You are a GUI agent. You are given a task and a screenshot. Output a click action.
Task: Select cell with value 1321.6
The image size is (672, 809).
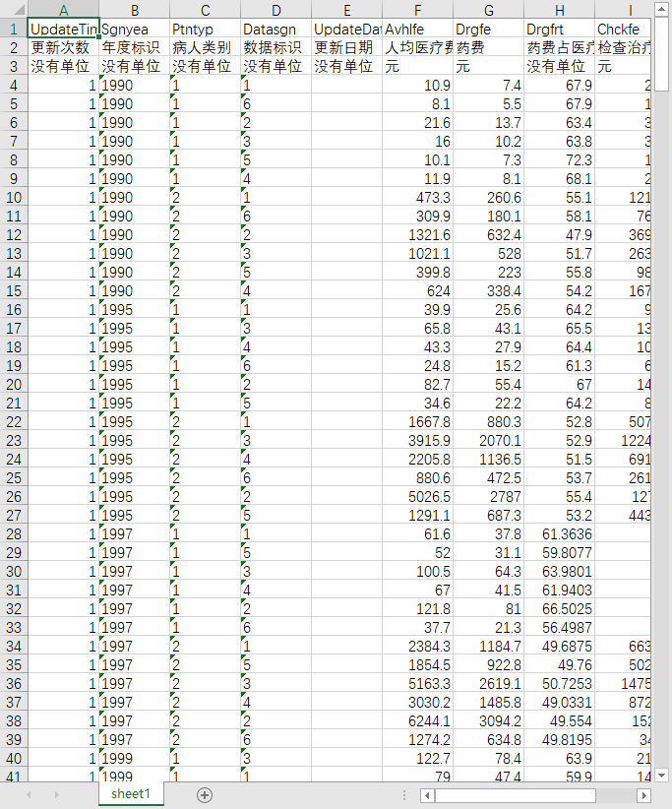point(418,235)
